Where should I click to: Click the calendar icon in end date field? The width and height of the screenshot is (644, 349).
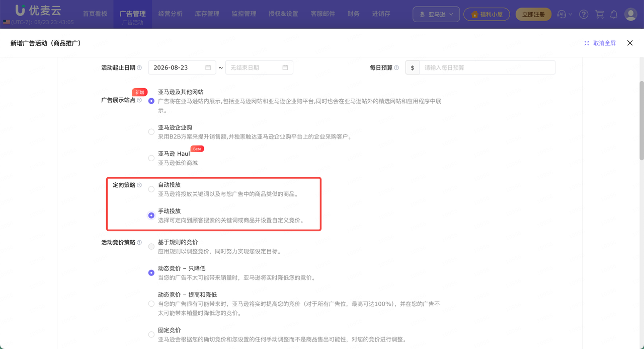(x=285, y=67)
